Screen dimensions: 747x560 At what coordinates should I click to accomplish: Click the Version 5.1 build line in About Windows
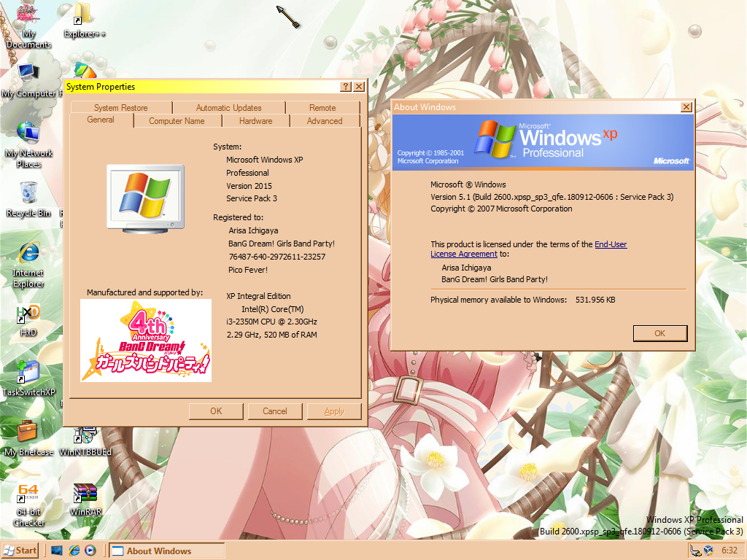pos(552,197)
